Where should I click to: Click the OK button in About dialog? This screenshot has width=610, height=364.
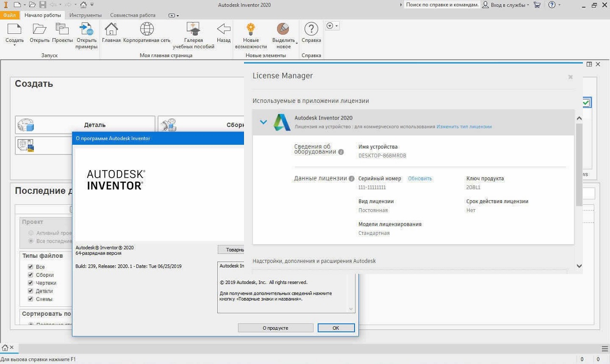(336, 328)
